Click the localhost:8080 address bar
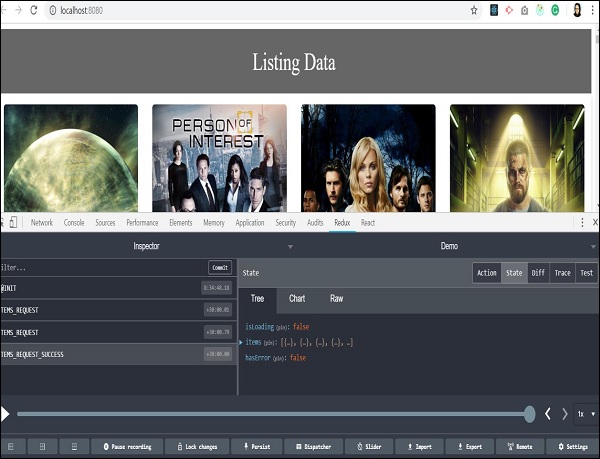The height and width of the screenshot is (459, 600). pyautogui.click(x=260, y=10)
